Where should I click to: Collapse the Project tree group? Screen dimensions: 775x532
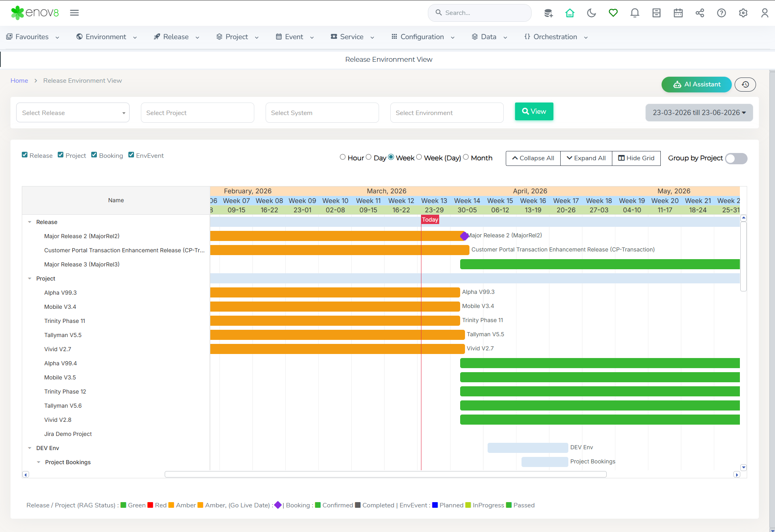coord(29,279)
